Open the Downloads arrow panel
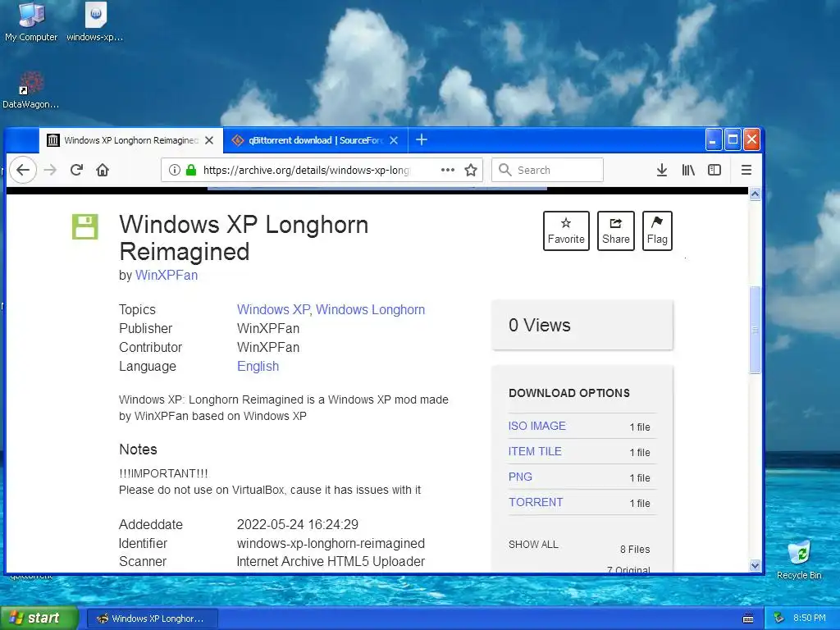This screenshot has width=840, height=630. click(x=662, y=170)
